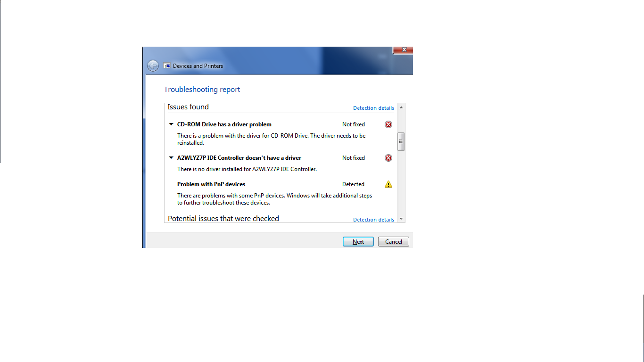Open Detection details beside Potential issues checked
644x362 pixels.
373,220
